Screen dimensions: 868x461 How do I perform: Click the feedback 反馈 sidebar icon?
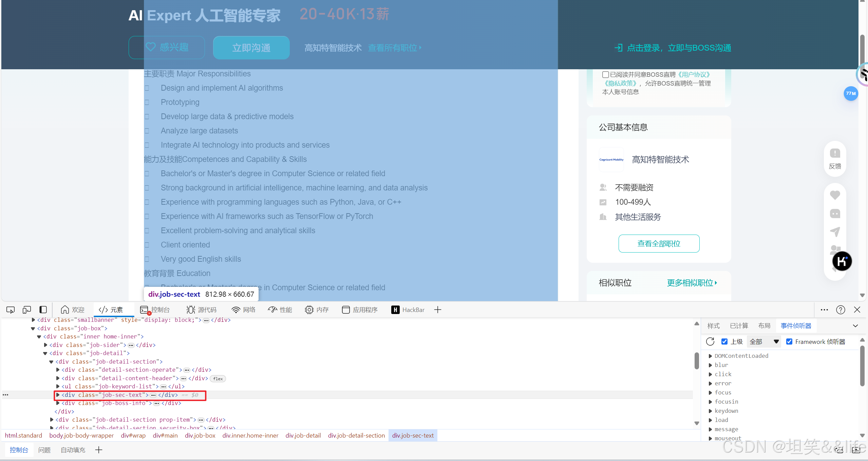[x=835, y=159]
